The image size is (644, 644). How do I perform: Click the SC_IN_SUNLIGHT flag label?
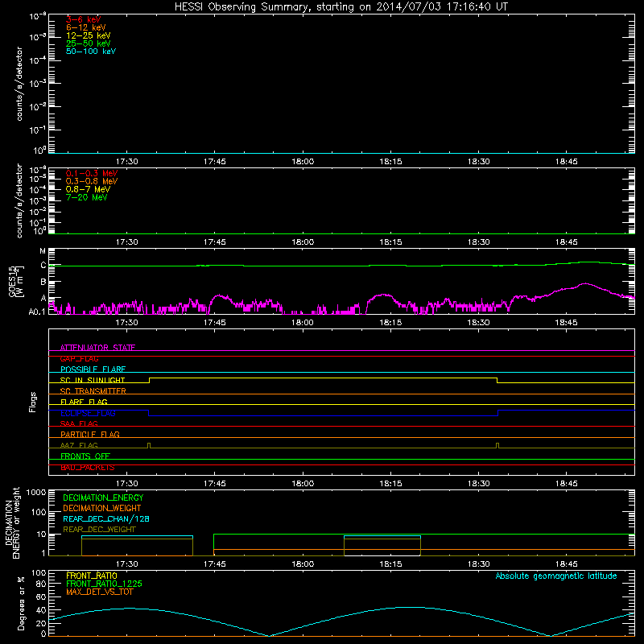click(x=93, y=380)
